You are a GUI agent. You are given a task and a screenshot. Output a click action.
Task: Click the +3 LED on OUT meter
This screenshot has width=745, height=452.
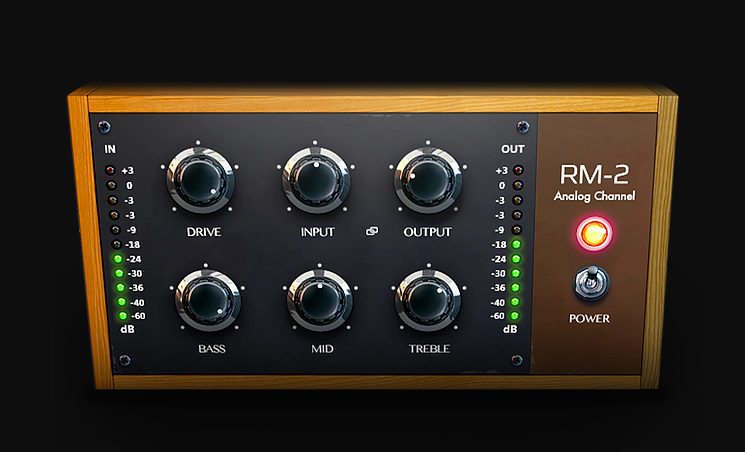click(516, 171)
